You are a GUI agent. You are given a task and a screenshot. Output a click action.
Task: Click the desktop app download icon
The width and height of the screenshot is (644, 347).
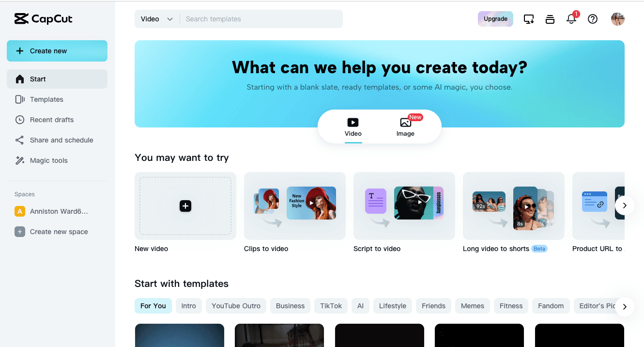point(529,19)
